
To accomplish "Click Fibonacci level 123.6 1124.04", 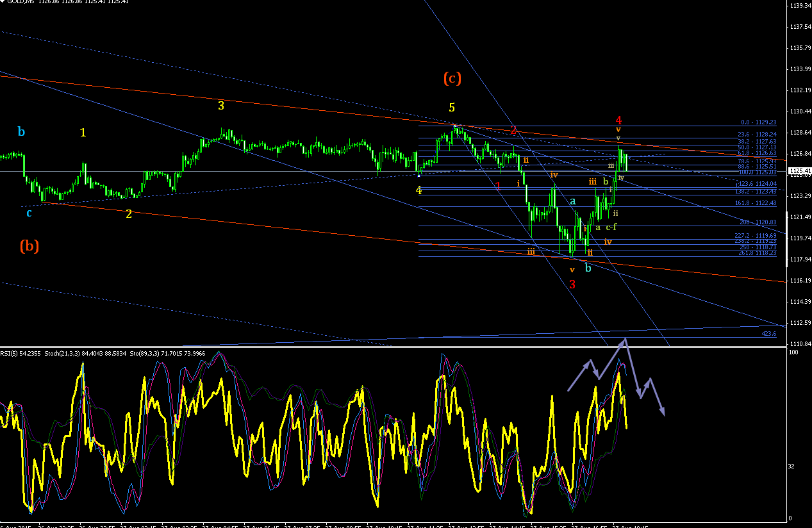I will [758, 184].
